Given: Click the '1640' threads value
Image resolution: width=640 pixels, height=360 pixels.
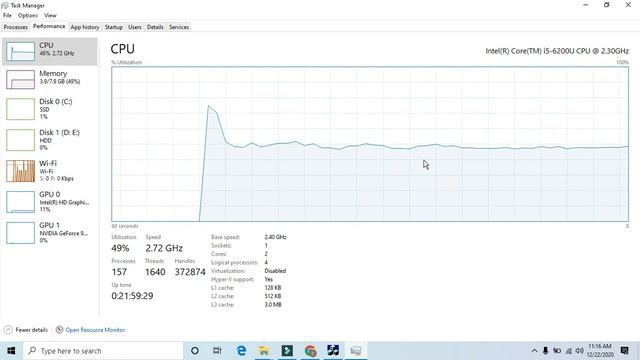Looking at the screenshot, I should coord(155,272).
